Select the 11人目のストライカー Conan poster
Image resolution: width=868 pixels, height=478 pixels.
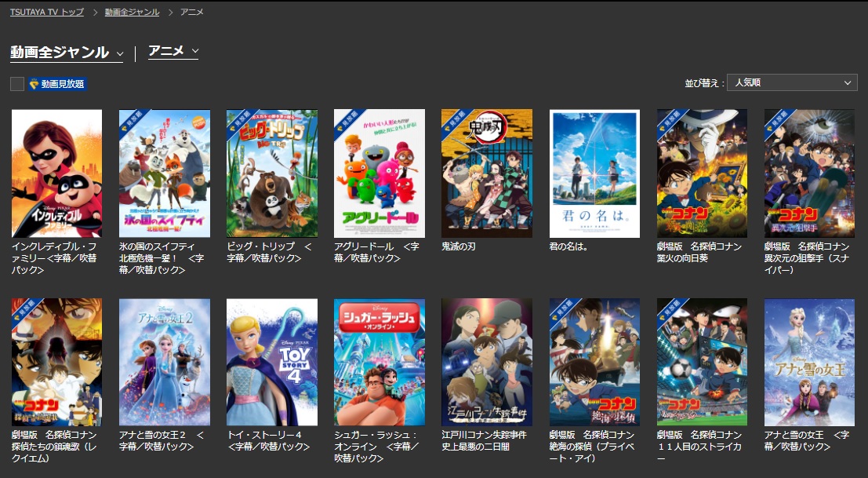pos(702,363)
